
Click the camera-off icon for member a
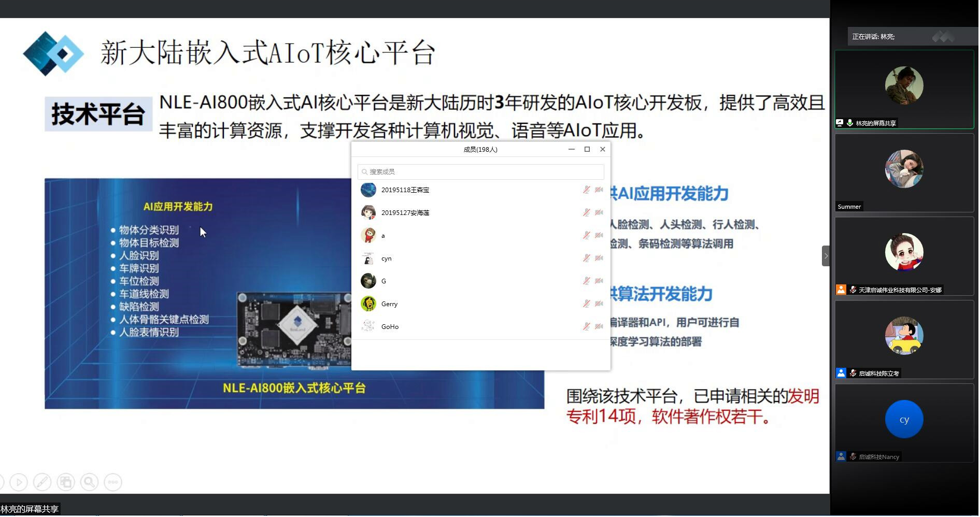tap(599, 236)
